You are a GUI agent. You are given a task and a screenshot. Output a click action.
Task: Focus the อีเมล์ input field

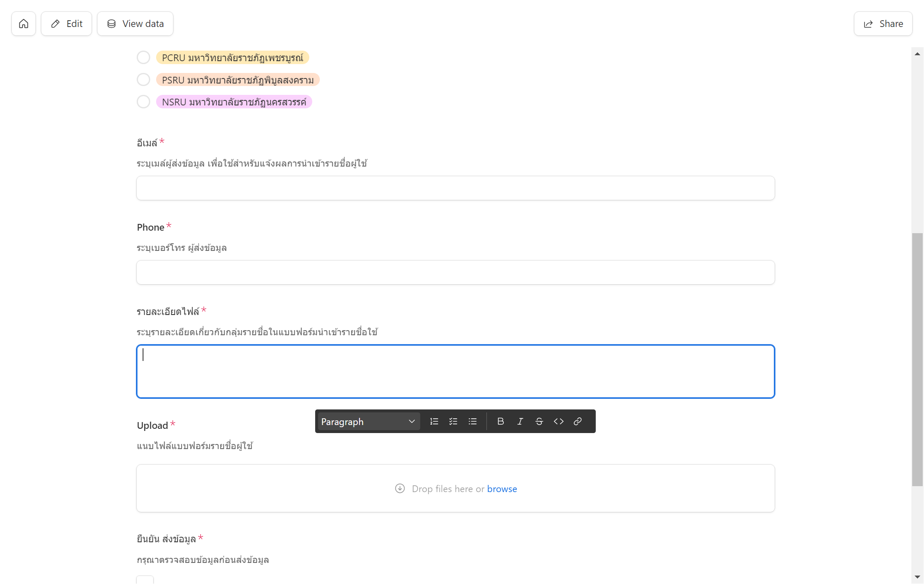click(x=456, y=188)
